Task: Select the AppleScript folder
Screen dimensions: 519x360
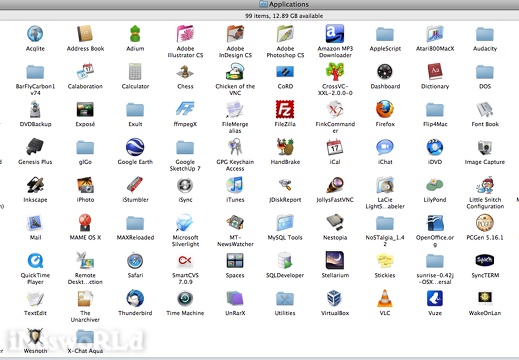Action: 385,34
